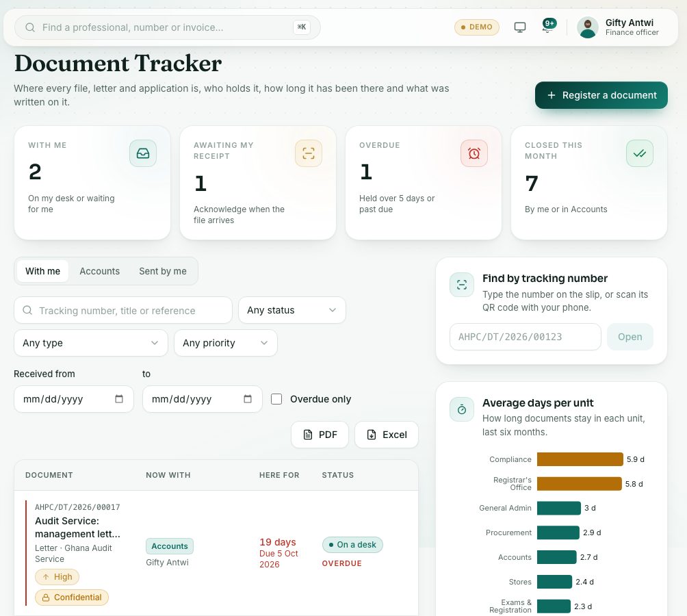Export the list as PDF

tap(320, 435)
